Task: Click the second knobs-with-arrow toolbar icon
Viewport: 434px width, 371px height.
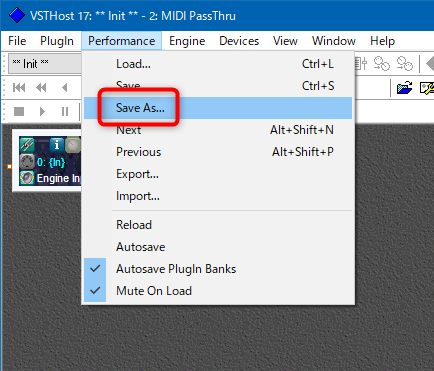Action: click(x=405, y=63)
